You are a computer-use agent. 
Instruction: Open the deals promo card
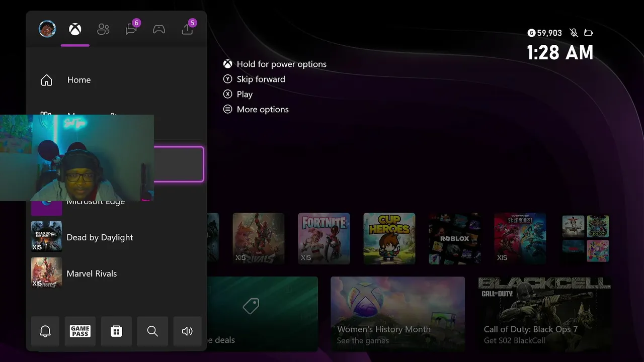[262, 314]
